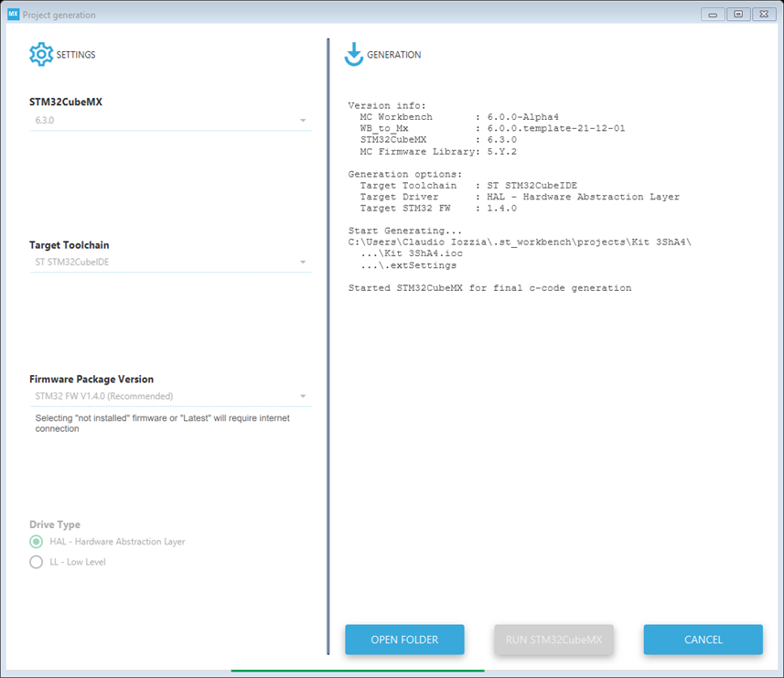Click the 'STM32CubeMX' settings heading
Screen dimensions: 784x678
[x=66, y=102]
